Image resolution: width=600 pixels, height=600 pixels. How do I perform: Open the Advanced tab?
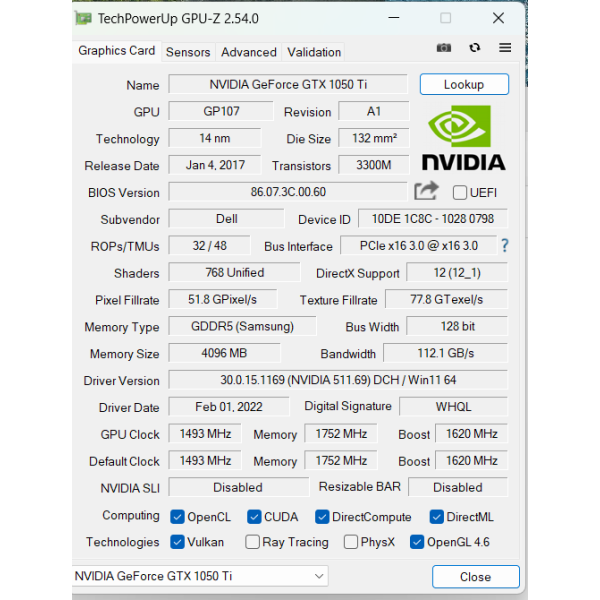click(x=249, y=52)
